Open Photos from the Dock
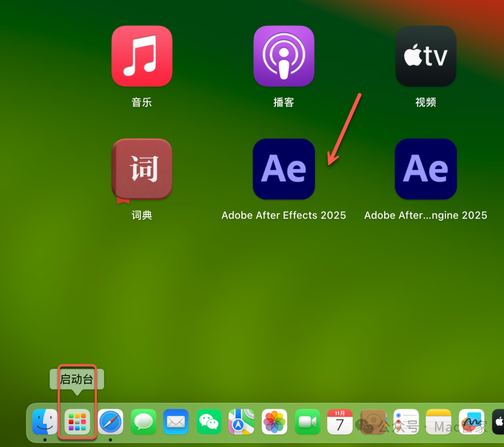The image size is (504, 447). pos(274,422)
